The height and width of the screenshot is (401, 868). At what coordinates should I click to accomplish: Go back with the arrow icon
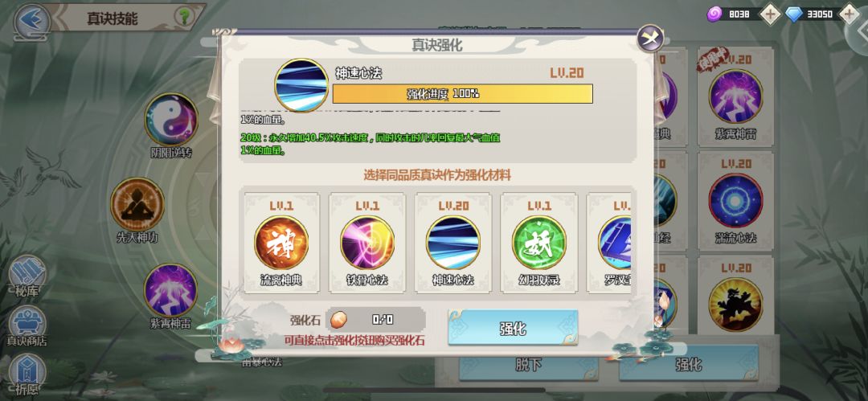(31, 22)
